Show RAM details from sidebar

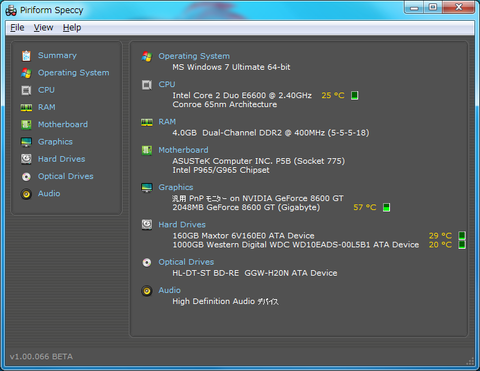(x=47, y=107)
